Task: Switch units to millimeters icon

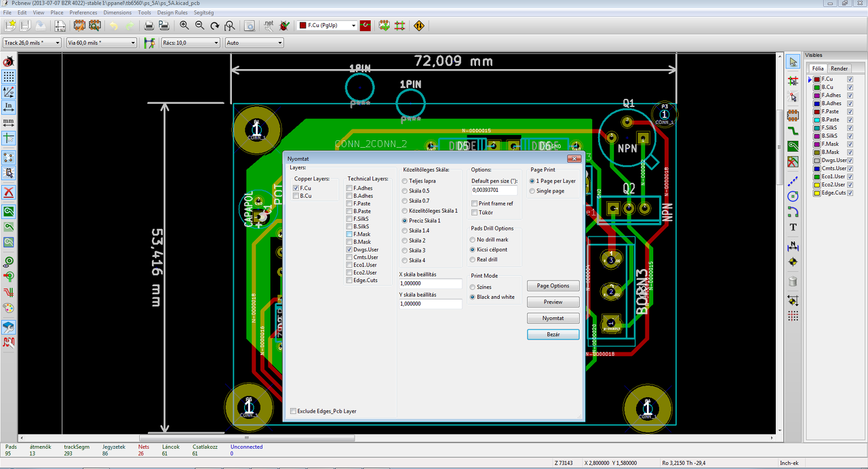Action: 9,122
